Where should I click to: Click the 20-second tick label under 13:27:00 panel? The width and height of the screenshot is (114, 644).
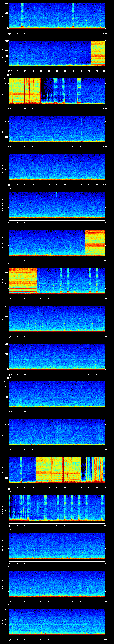(41, 525)
